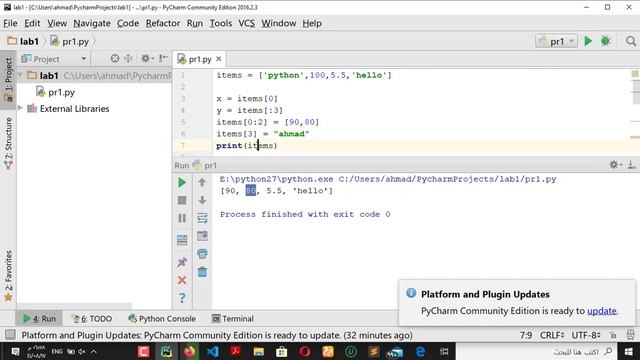Click the Windows taskbar search box

[x=537, y=351]
